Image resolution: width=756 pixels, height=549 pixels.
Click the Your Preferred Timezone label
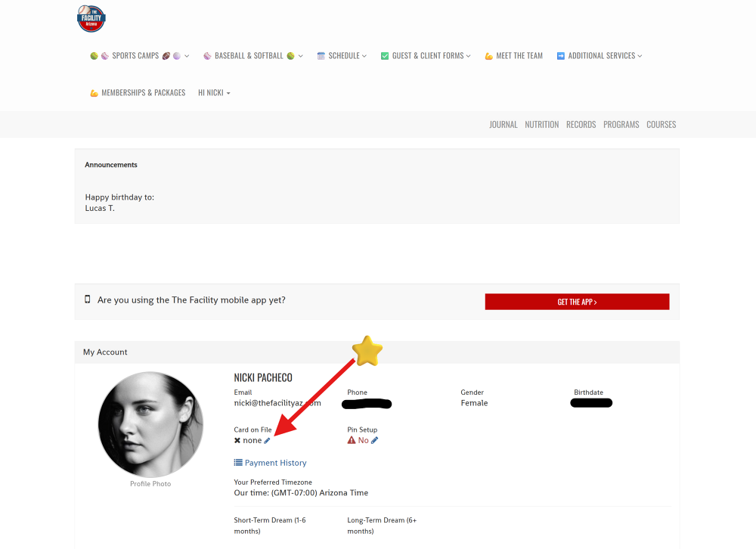point(273,482)
